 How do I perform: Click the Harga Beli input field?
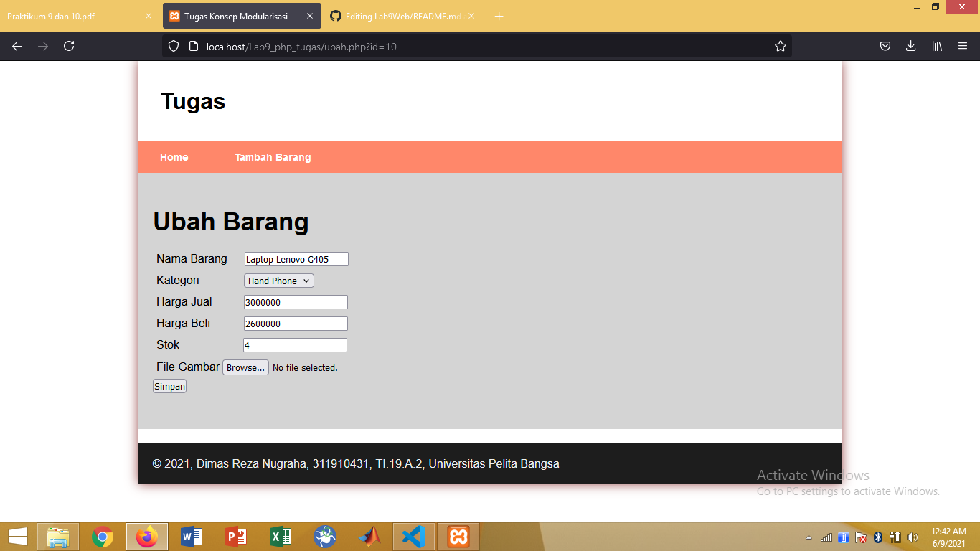coord(296,324)
